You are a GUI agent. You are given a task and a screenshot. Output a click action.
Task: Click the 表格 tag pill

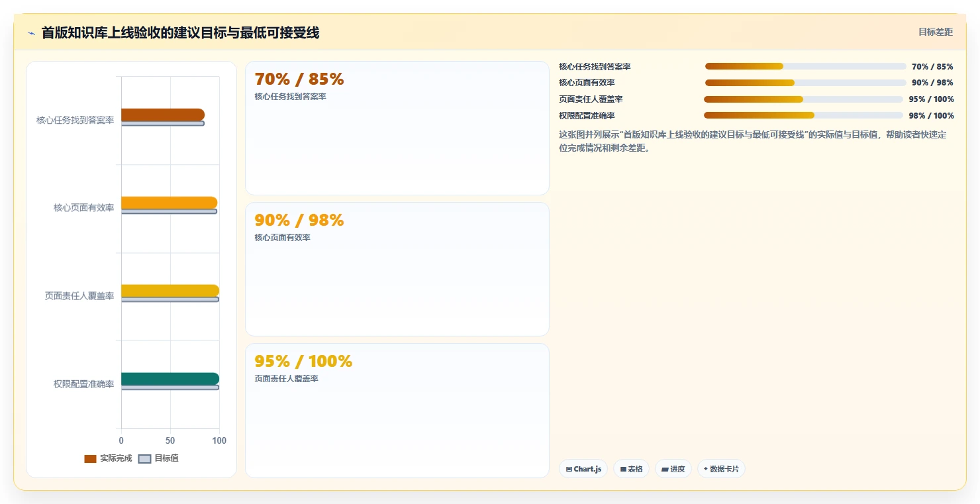tap(631, 469)
